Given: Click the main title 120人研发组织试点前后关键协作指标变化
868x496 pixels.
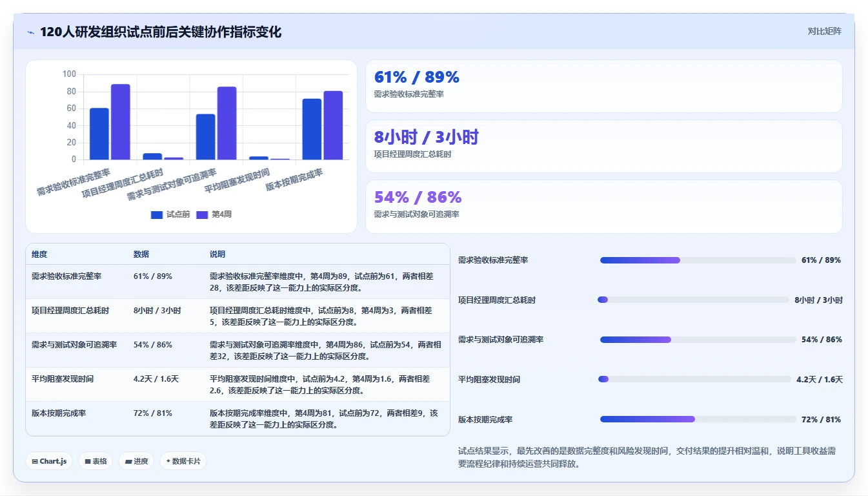Looking at the screenshot, I should click(x=161, y=32).
